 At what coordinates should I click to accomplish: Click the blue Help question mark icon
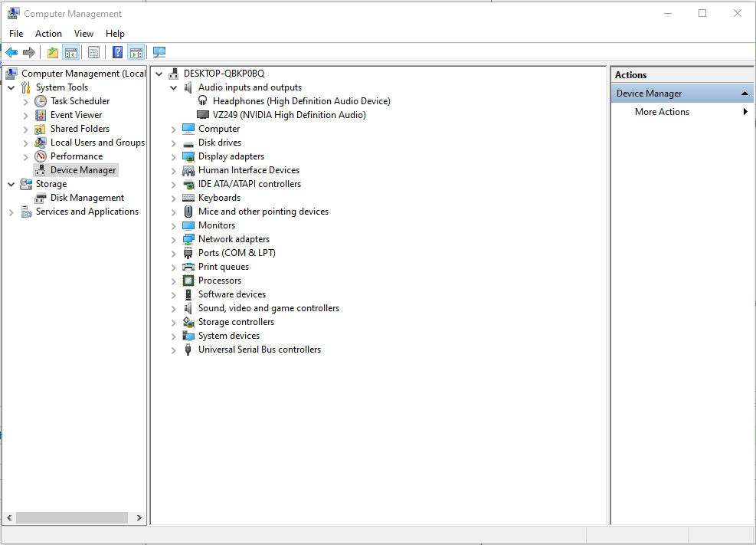pos(117,52)
